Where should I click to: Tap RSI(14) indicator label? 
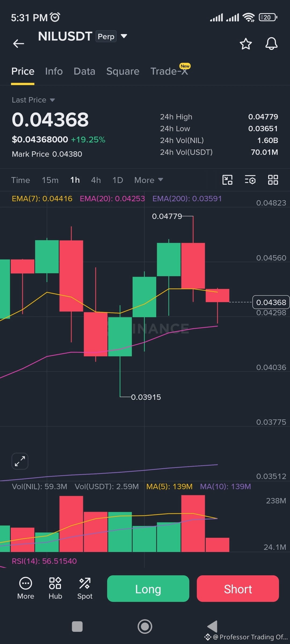[x=44, y=561]
